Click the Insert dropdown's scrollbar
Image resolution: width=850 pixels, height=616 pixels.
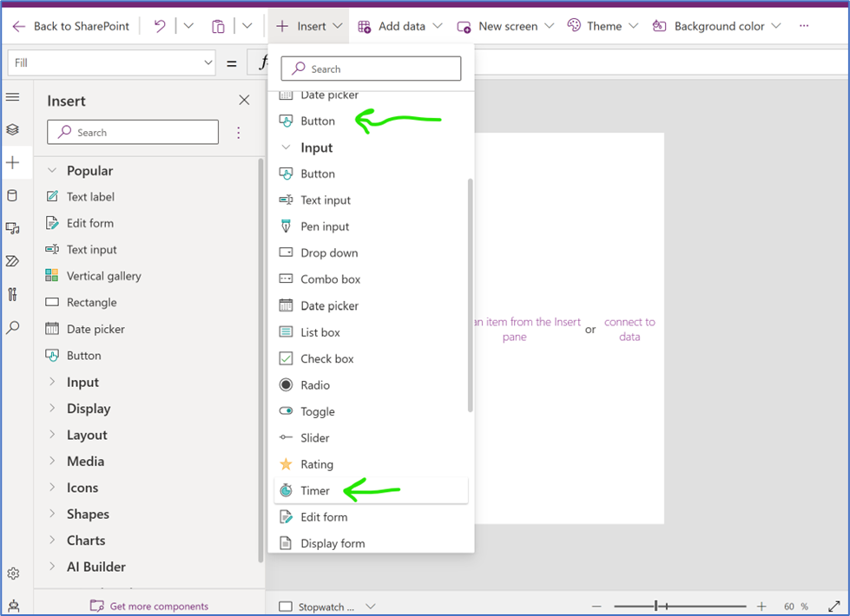[x=470, y=295]
